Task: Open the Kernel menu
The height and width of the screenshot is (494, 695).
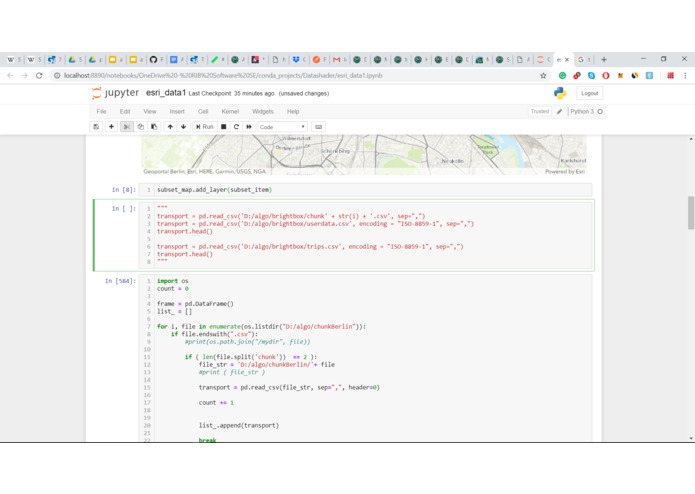Action: 230,112
